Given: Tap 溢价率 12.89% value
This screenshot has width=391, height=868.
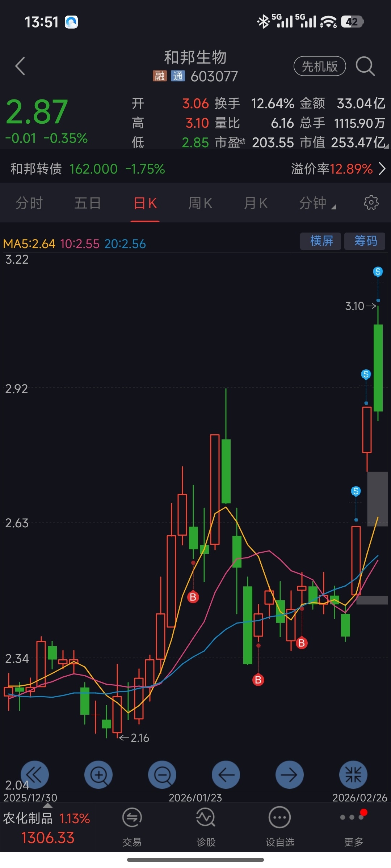Looking at the screenshot, I should pyautogui.click(x=351, y=169).
